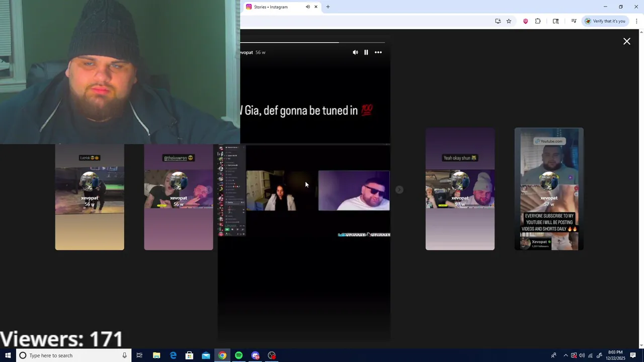Open the Wi-Fi network tray icon
This screenshot has height=362, width=644.
(590, 355)
